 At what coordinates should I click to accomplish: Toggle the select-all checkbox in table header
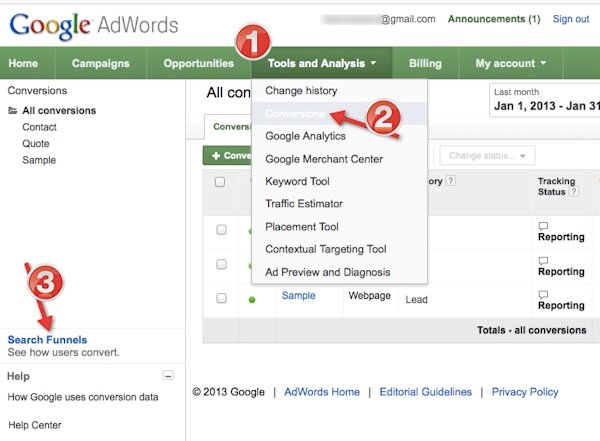tap(220, 182)
